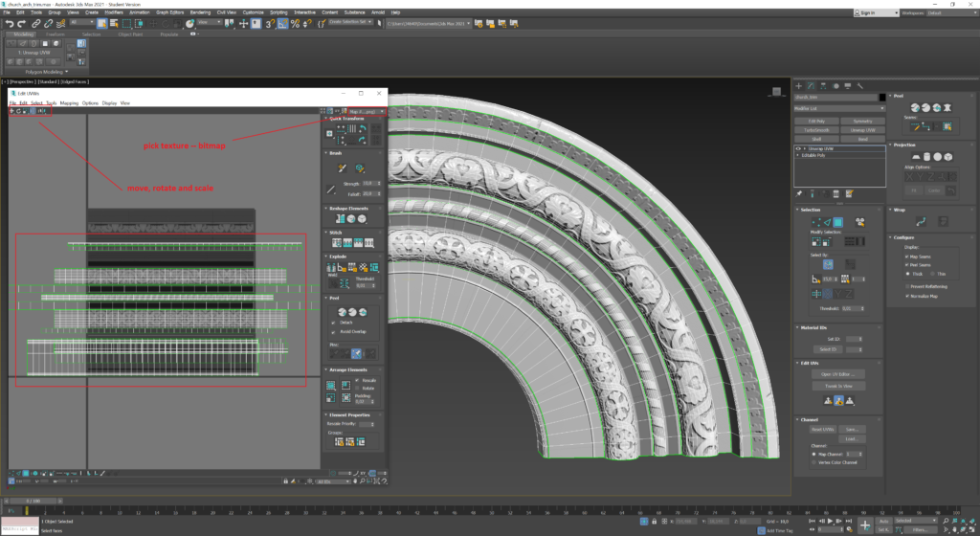The image size is (980, 536).
Task: Click Remove Modifier trash icon under stack
Action: 838,193
